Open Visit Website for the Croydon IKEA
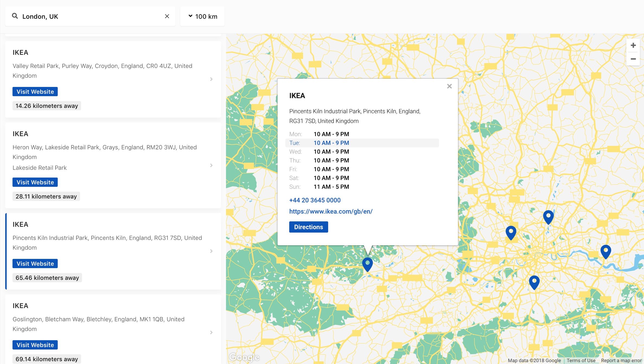644x364 pixels. tap(35, 92)
